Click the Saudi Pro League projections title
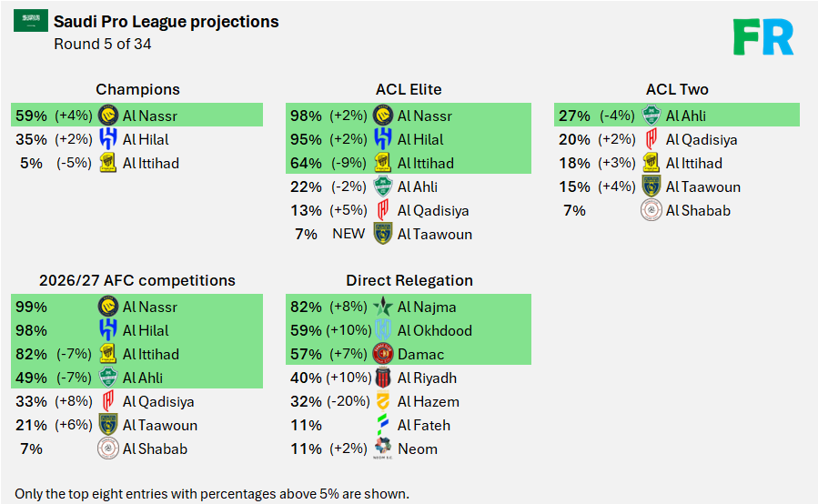Screen dimensions: 818x504 (x=167, y=21)
